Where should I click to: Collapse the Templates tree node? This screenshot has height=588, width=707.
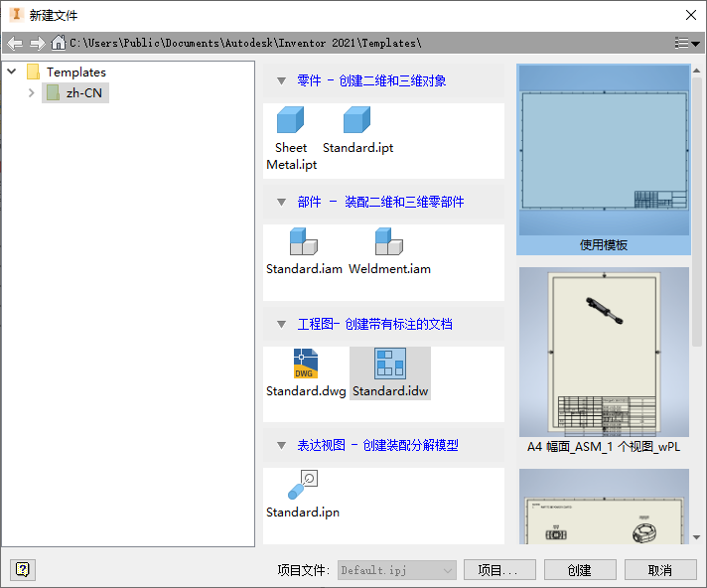pos(12,72)
